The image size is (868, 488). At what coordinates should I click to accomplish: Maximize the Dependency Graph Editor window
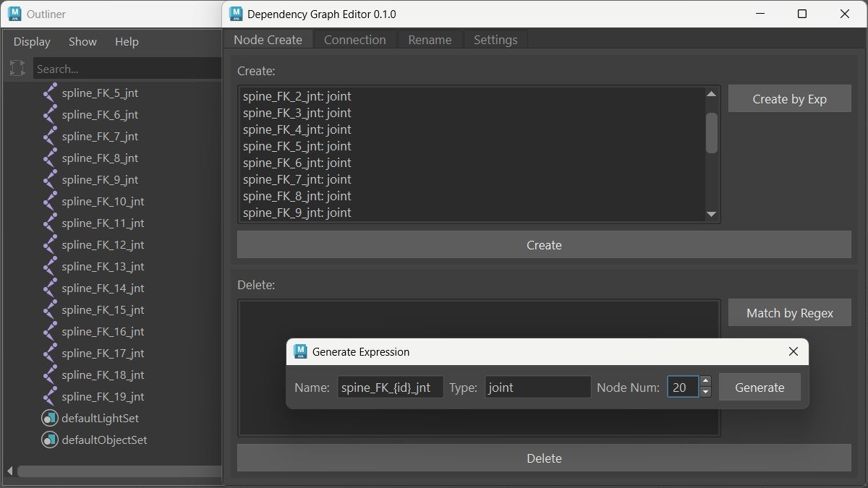coord(802,14)
